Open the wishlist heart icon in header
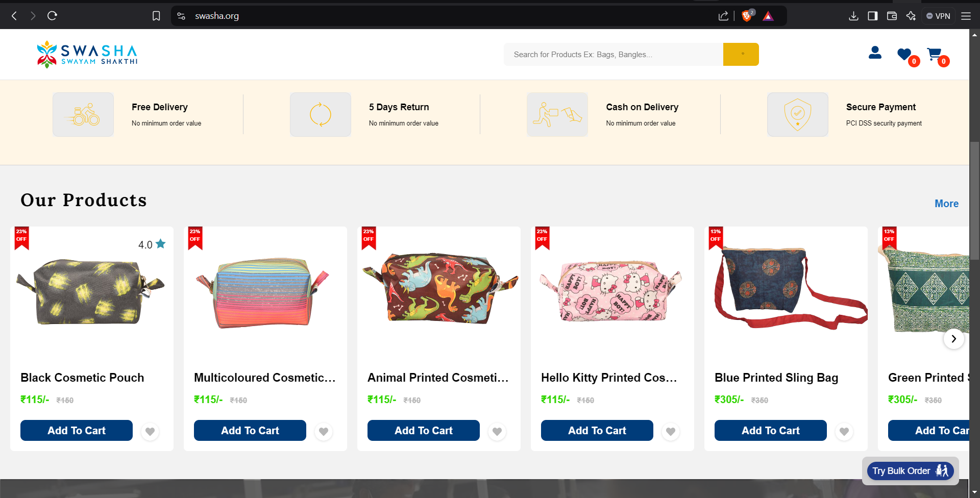 coord(904,54)
